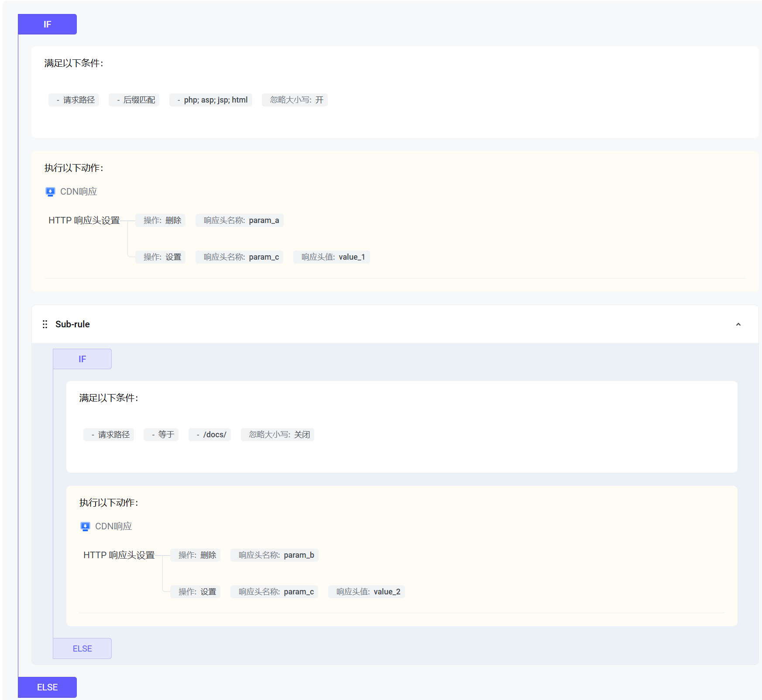762x700 pixels.
Task: Click the first CDN响应 monitor icon
Action: pos(50,192)
